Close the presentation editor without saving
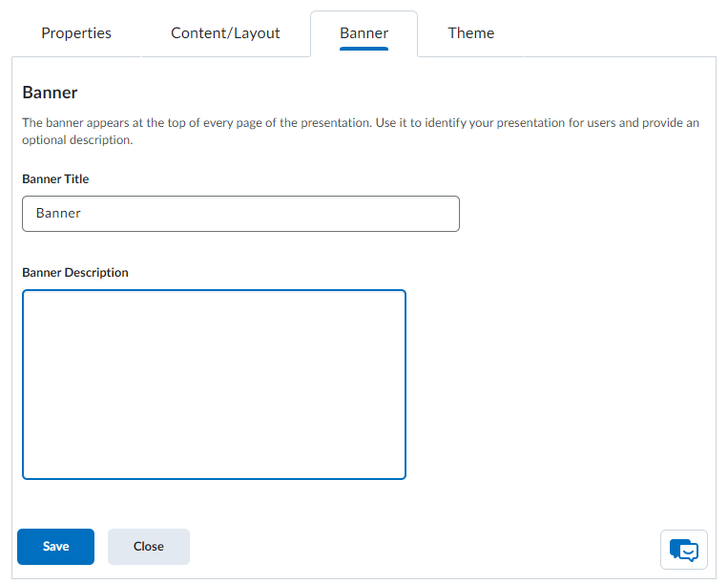Image resolution: width=728 pixels, height=584 pixels. (148, 547)
